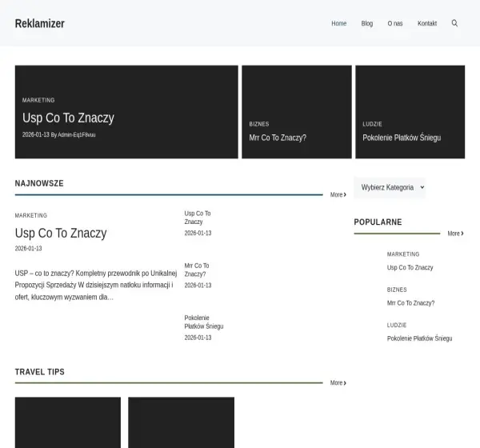Click the TRAVEL TIPS section heading

click(40, 372)
